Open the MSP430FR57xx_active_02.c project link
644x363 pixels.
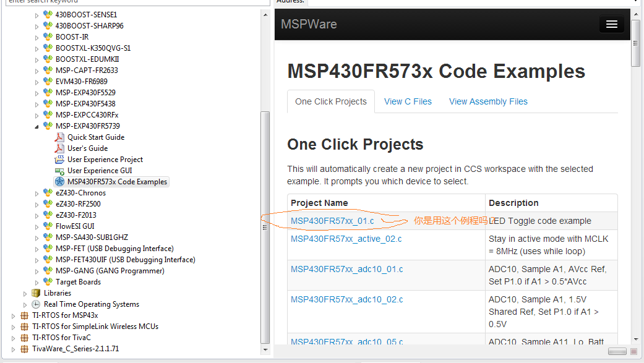coord(346,239)
